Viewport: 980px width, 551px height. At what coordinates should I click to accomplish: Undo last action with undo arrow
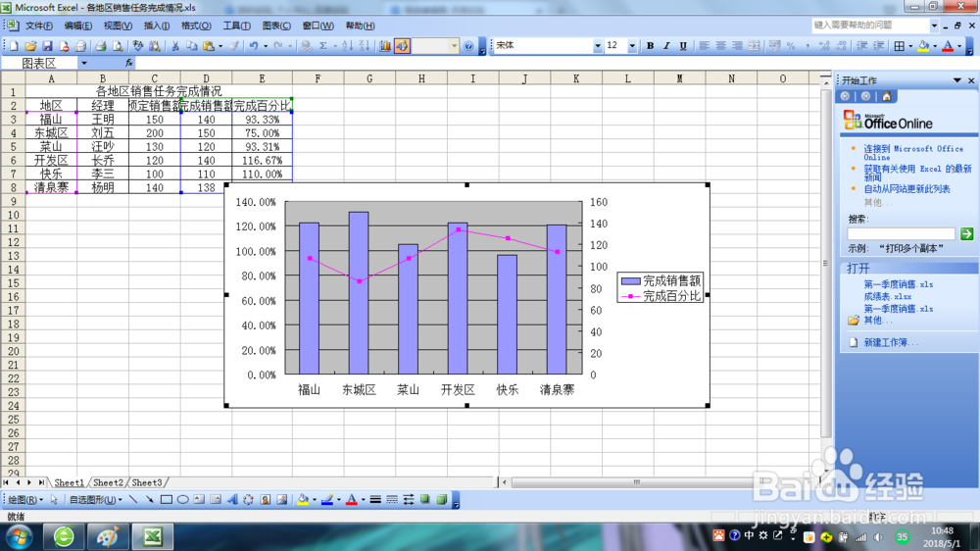coord(253,46)
